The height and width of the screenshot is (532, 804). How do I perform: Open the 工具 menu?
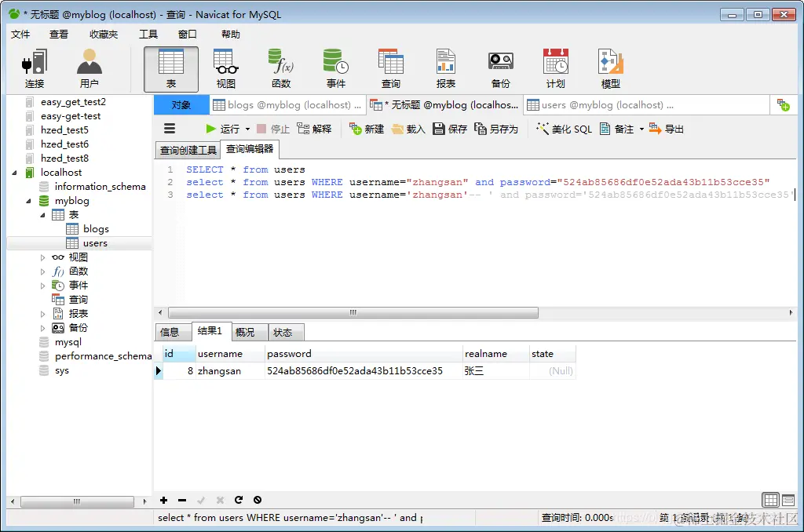148,35
